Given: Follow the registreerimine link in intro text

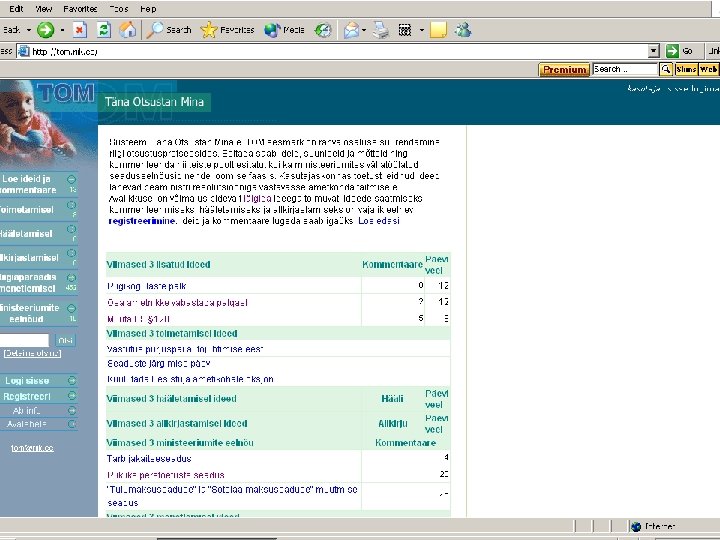Looking at the screenshot, I should click(142, 221).
